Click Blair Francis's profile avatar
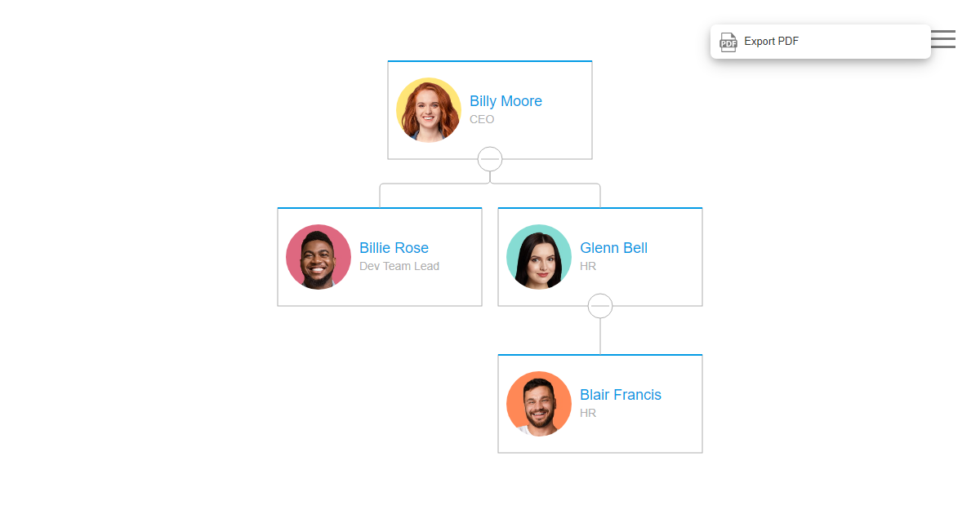The image size is (980, 514). pos(539,403)
